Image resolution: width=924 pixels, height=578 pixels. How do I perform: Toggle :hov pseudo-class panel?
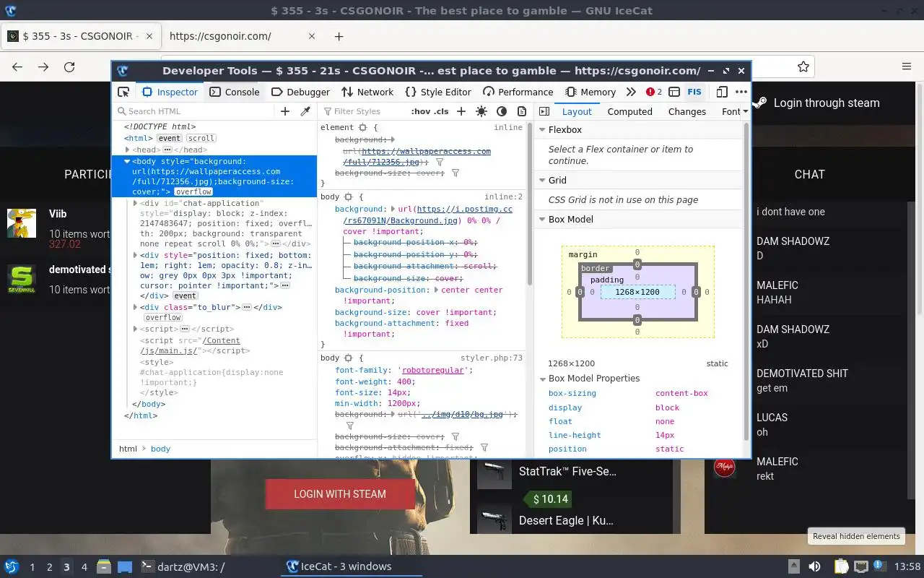pos(420,111)
